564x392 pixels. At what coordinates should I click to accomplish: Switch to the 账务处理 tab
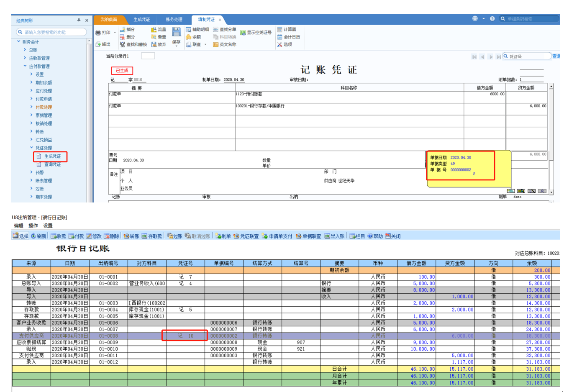point(174,19)
